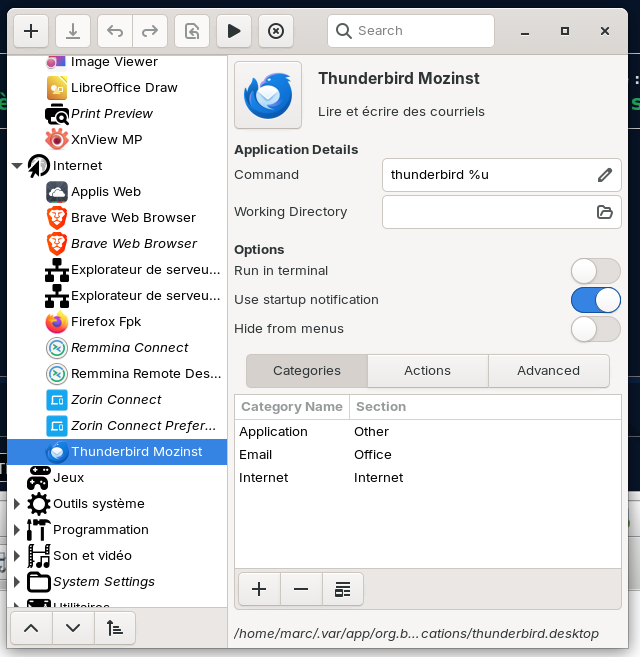Switch to the Actions tab
This screenshot has height=657, width=640.
[x=427, y=371]
